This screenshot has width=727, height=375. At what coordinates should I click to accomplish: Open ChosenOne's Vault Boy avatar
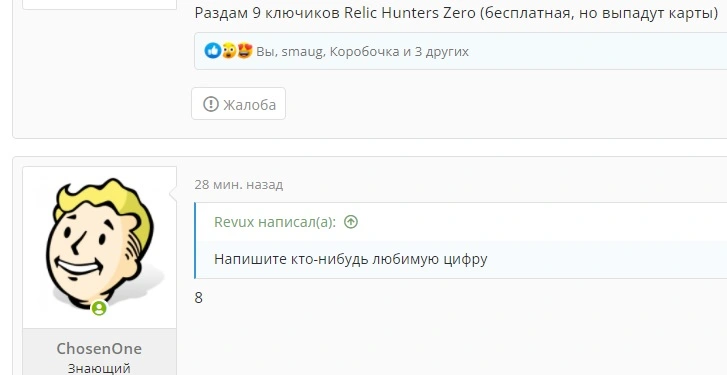coord(100,246)
